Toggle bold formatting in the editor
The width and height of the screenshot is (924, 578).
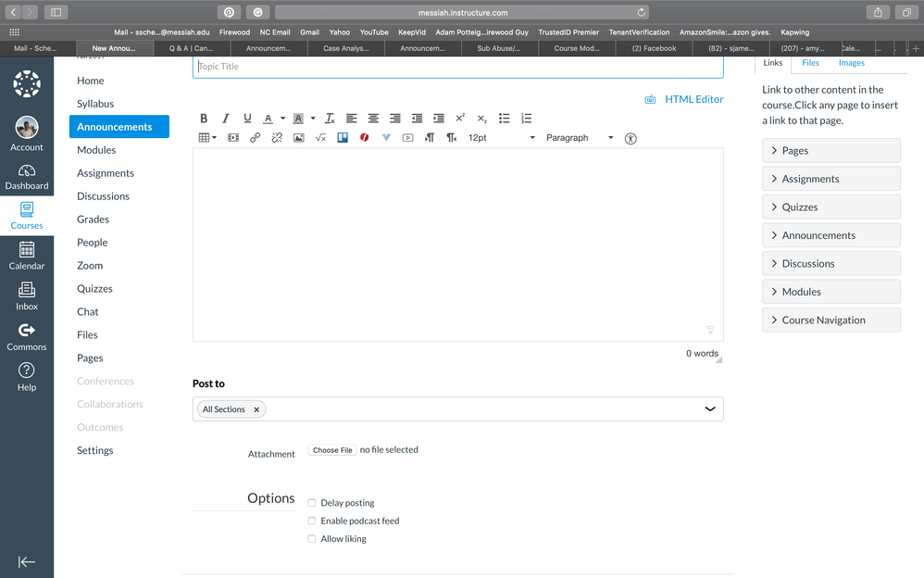click(x=204, y=119)
